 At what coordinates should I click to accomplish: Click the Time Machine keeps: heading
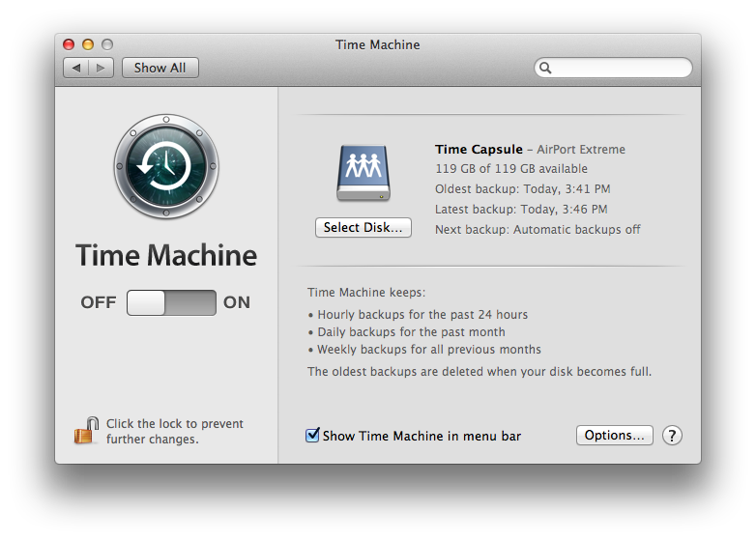(366, 293)
